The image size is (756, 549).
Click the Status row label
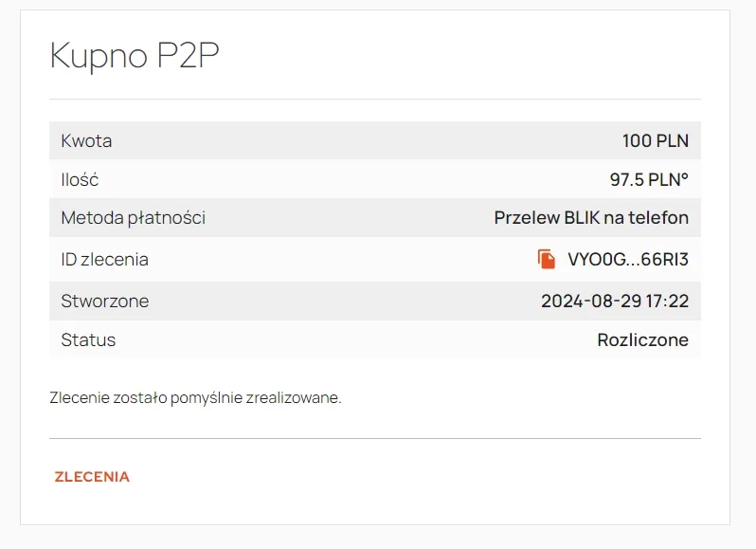coord(88,339)
